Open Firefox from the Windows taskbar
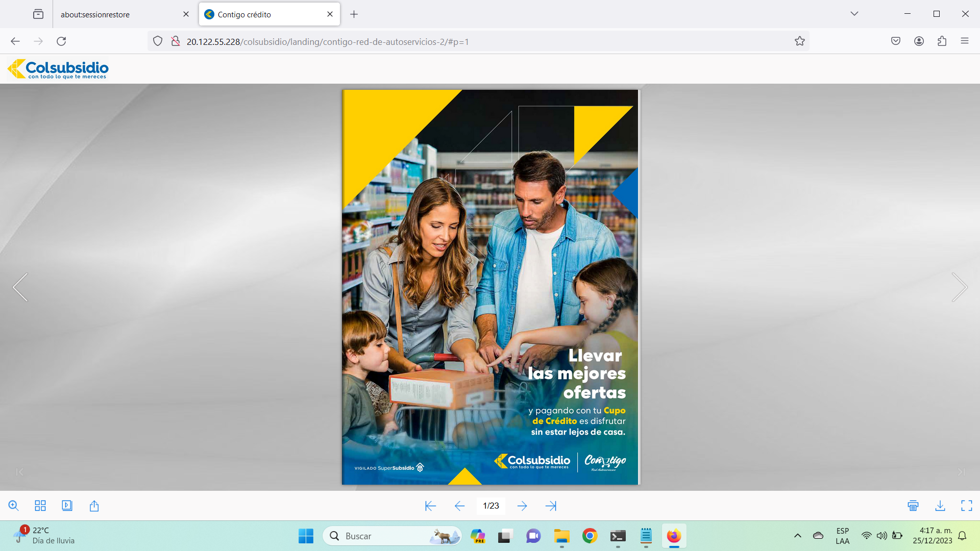Viewport: 980px width, 551px height. [x=674, y=536]
